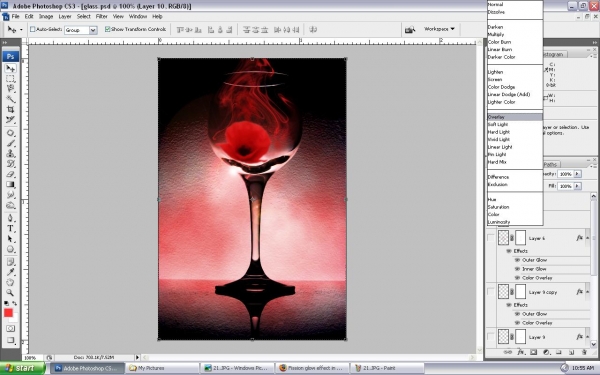The width and height of the screenshot is (600, 375).
Task: Open the Auto-Select Group dropdown
Action: [93, 30]
